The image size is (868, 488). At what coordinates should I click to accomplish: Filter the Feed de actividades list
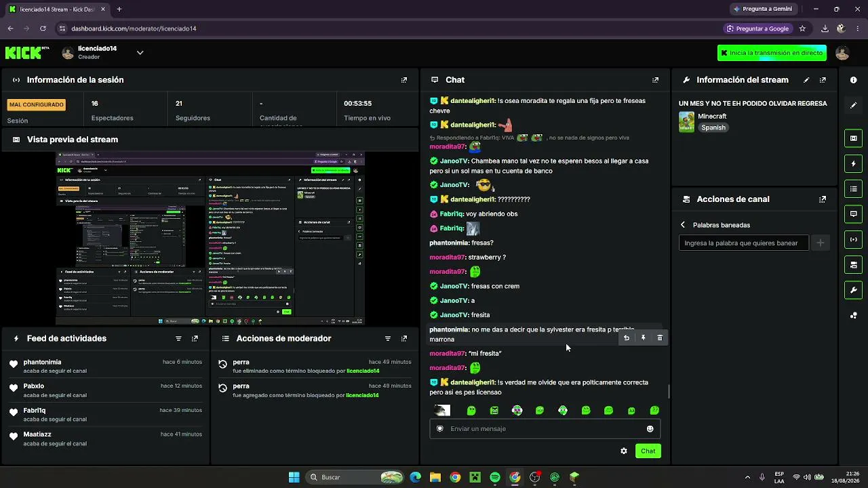click(x=178, y=338)
